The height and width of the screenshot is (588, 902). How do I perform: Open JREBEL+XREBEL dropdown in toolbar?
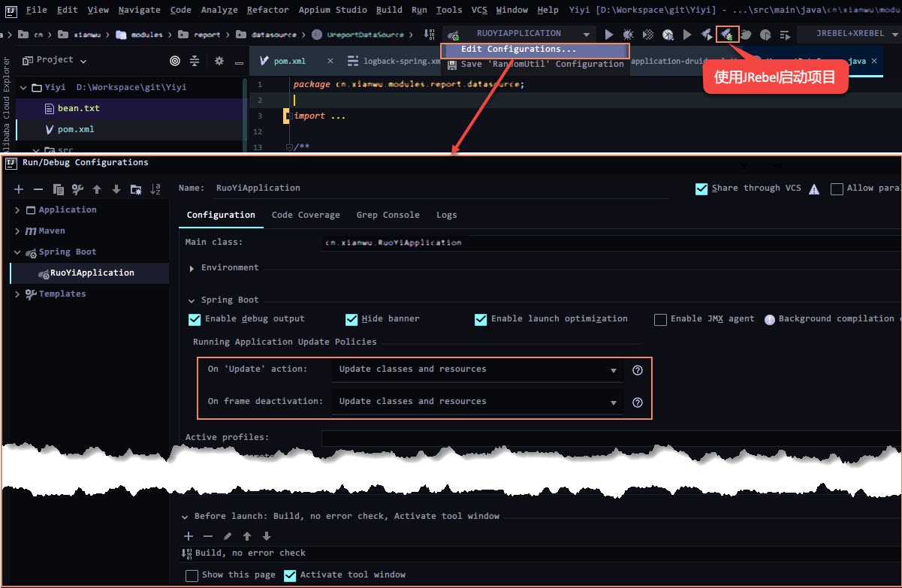pyautogui.click(x=849, y=34)
